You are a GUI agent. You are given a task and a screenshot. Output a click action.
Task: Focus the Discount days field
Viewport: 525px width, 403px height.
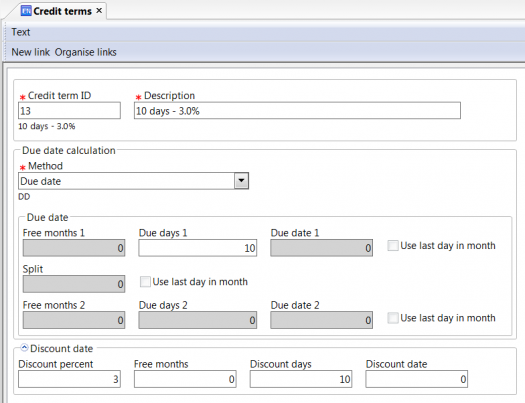pos(301,379)
